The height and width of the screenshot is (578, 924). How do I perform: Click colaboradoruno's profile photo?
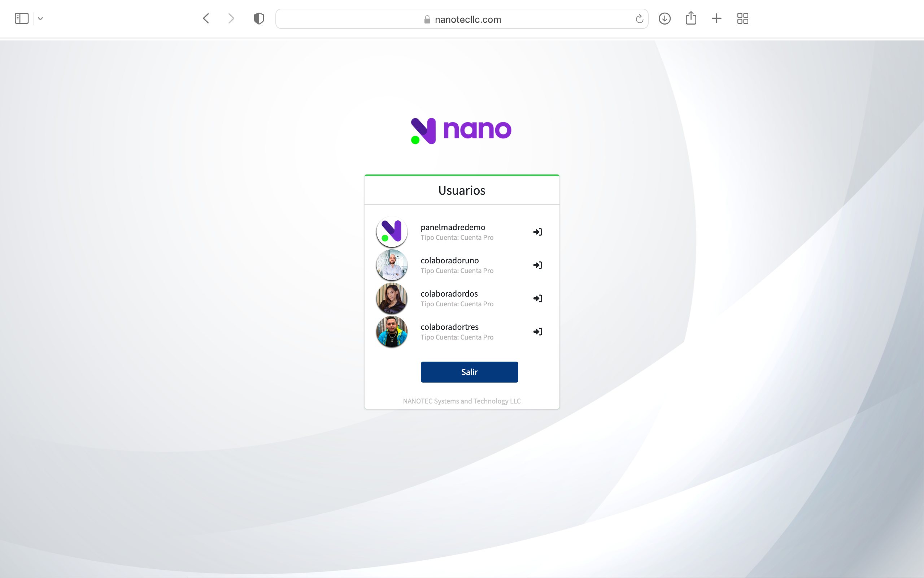point(392,265)
